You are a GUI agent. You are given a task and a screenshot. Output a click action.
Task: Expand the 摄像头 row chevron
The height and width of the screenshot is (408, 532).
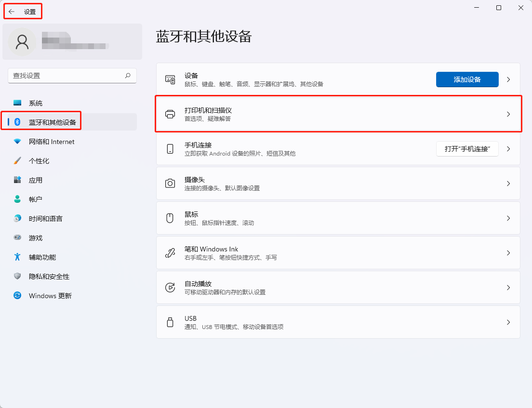(x=509, y=183)
